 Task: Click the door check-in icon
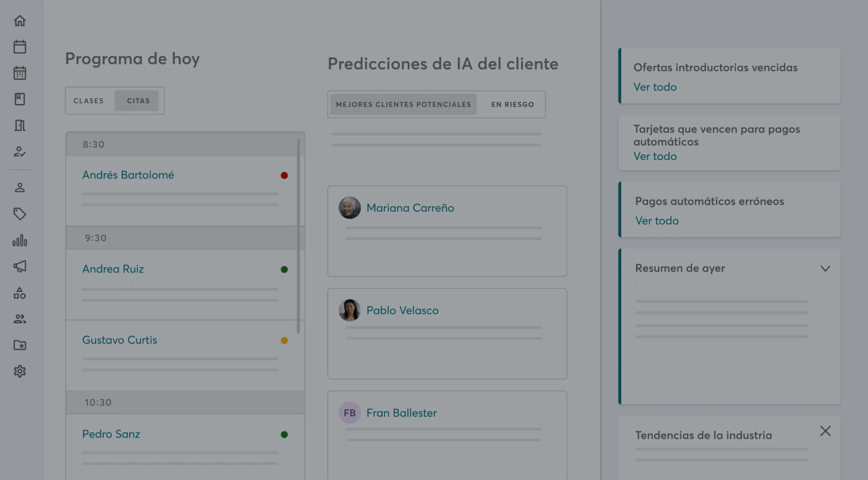(x=20, y=126)
